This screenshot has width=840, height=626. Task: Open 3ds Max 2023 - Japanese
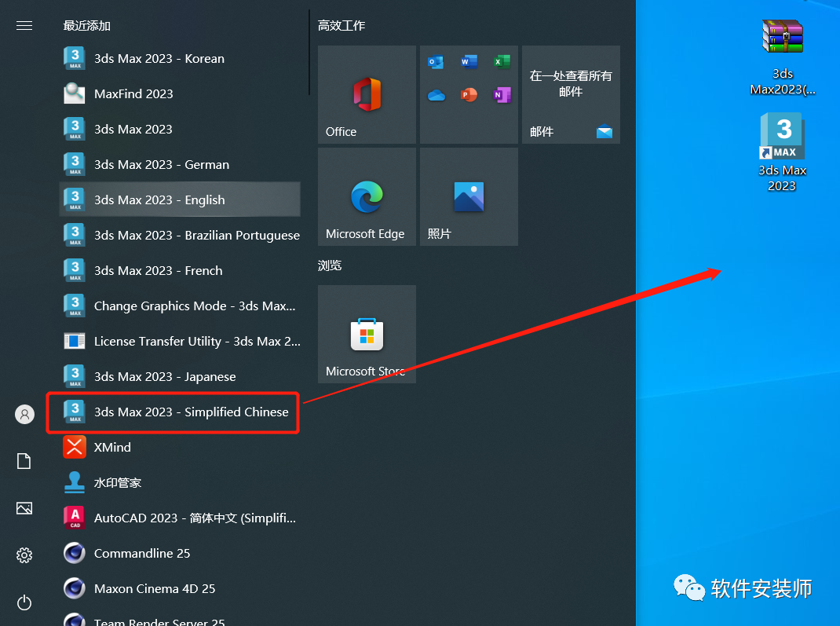pyautogui.click(x=180, y=377)
